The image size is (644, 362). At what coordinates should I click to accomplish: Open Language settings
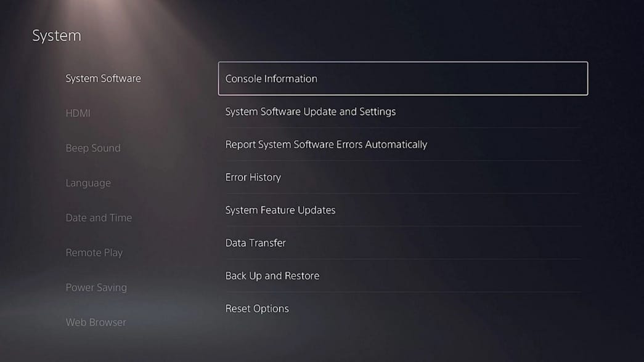click(88, 183)
